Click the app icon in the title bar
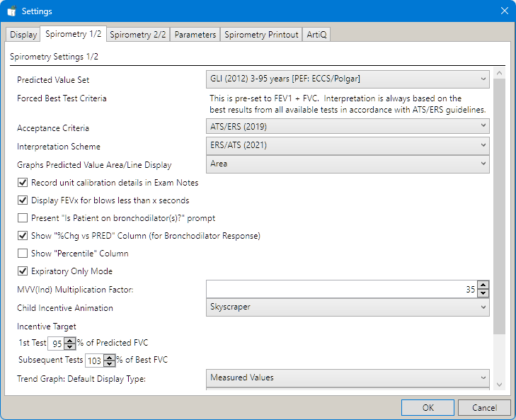Image resolution: width=516 pixels, height=420 pixels. pos(11,11)
